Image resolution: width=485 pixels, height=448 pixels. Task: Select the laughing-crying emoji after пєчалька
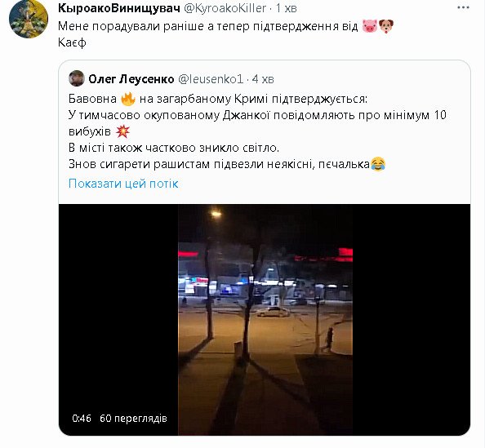tap(378, 164)
